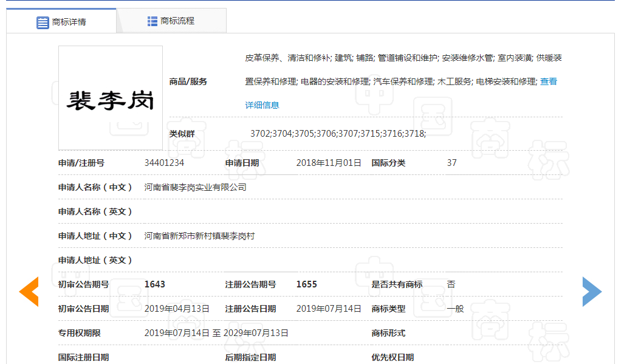
Task: Select the registration number 34401234
Action: point(164,163)
